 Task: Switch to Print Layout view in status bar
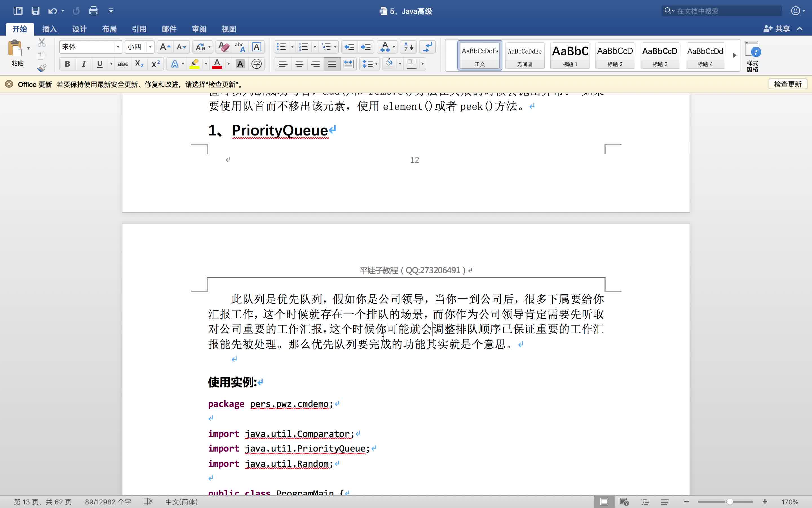tap(604, 502)
